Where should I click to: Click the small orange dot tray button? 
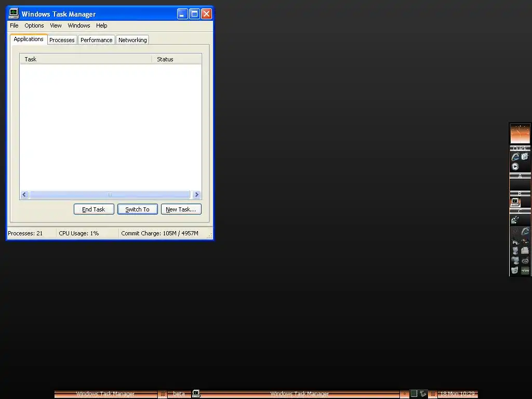(404, 394)
